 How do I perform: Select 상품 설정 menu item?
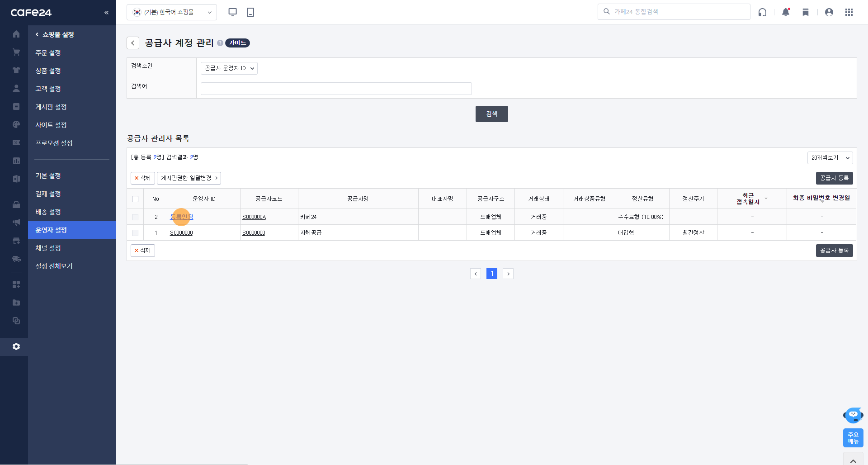pos(48,71)
